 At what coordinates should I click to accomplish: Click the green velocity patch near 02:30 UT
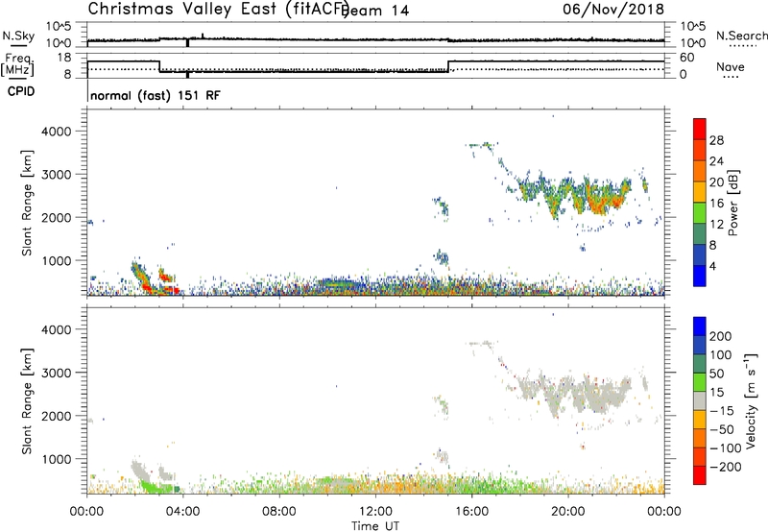click(x=156, y=487)
